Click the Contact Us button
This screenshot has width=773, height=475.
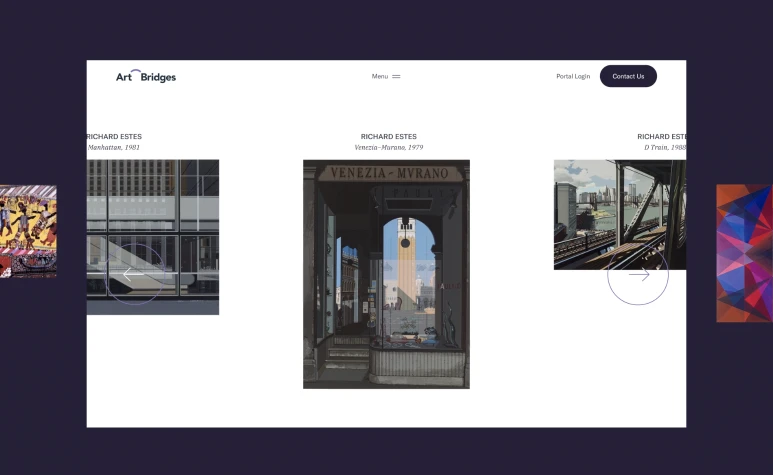[628, 76]
